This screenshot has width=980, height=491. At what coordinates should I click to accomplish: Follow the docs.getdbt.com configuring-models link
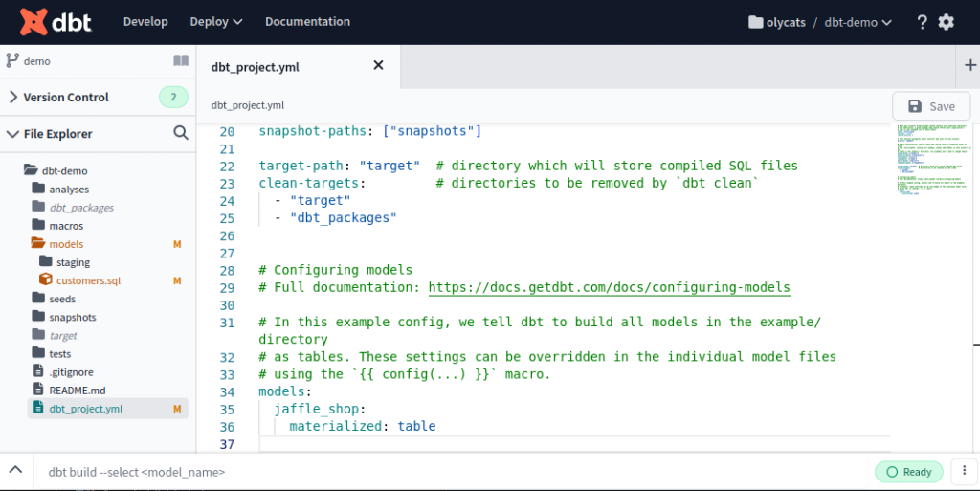pos(609,287)
